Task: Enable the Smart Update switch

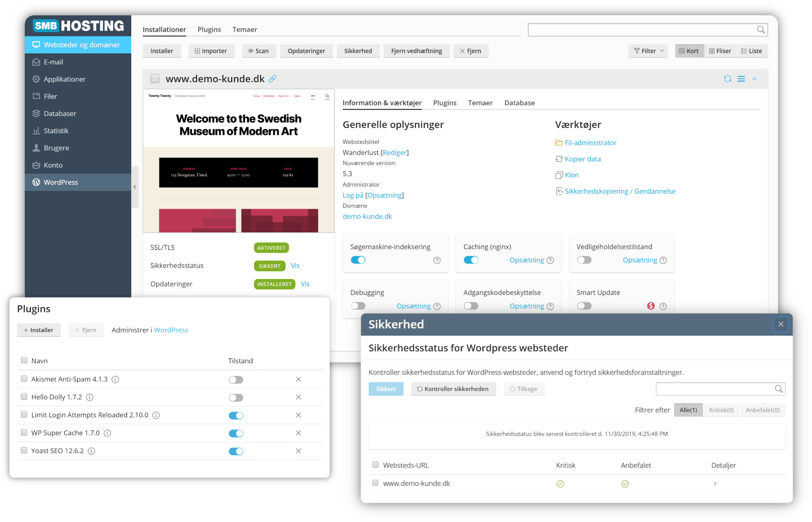Action: (584, 306)
